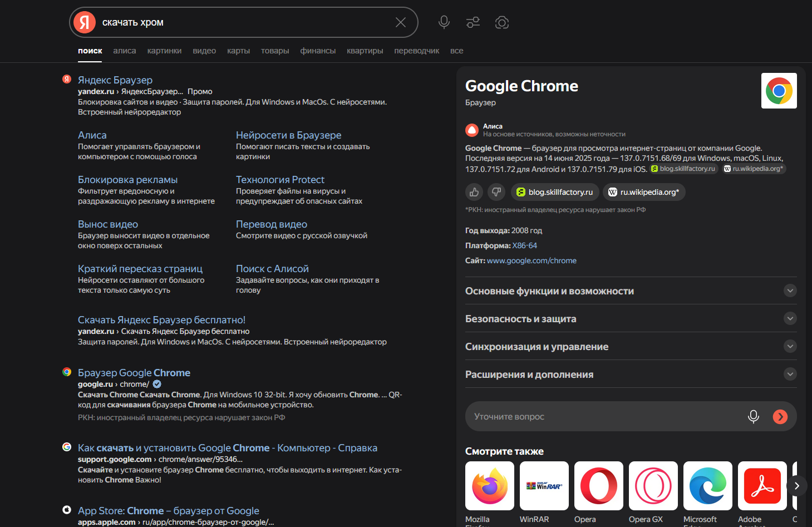
Task: Click the Chrome favicon beside google.ru result
Action: [x=67, y=372]
